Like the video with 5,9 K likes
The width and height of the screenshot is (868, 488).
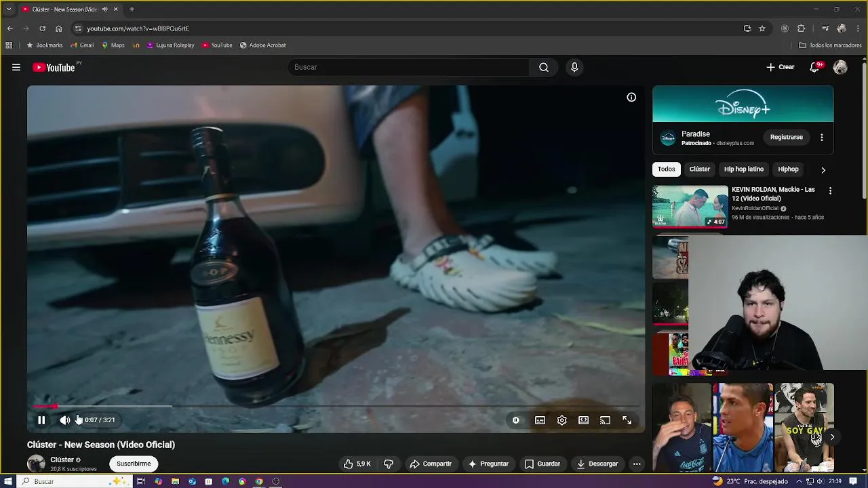click(357, 464)
